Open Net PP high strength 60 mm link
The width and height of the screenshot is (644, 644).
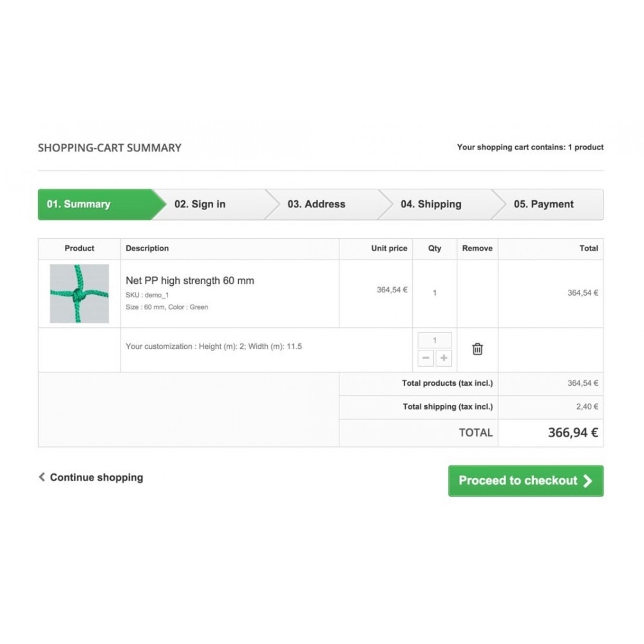coord(190,281)
